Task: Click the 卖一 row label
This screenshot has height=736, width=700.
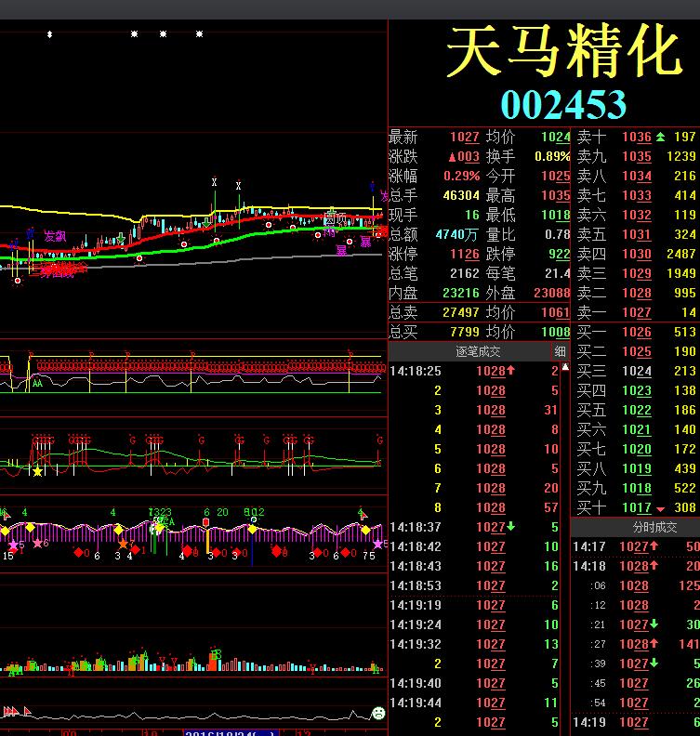Action: 591,312
